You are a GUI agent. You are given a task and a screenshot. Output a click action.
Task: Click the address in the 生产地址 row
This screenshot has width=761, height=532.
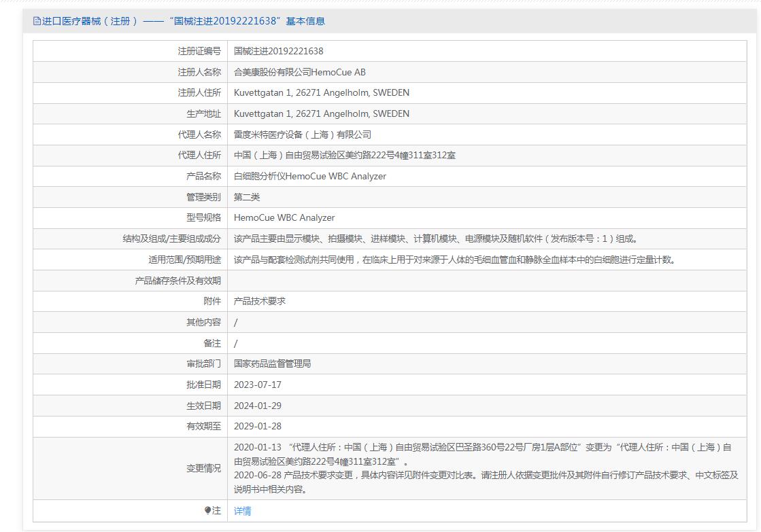click(322, 113)
